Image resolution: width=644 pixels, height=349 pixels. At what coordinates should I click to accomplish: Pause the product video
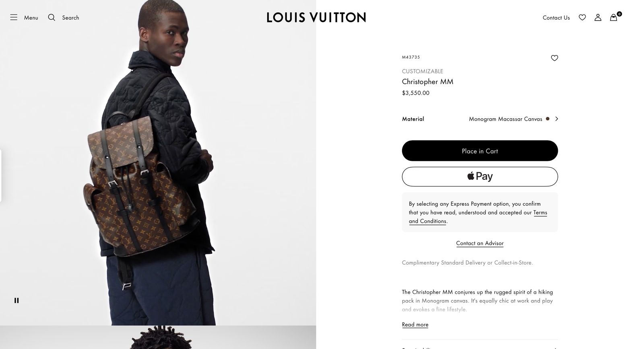pyautogui.click(x=17, y=300)
